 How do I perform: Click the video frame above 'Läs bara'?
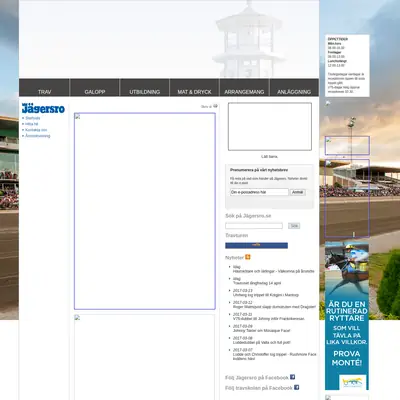[270, 127]
